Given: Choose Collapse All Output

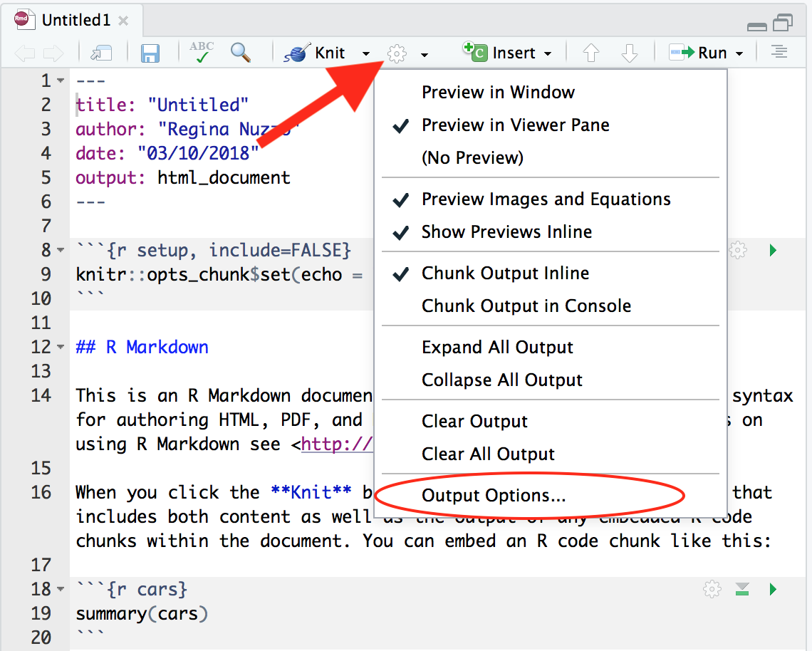Looking at the screenshot, I should click(551, 380).
